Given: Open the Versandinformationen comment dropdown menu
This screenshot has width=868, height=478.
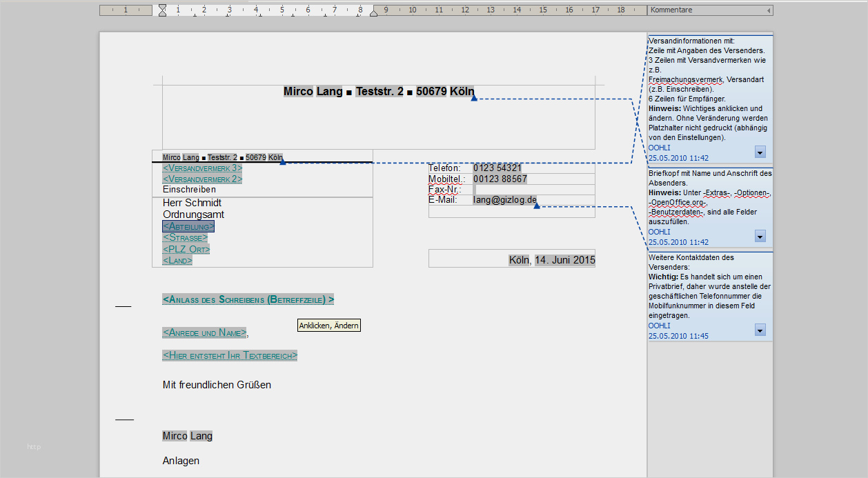Looking at the screenshot, I should (x=760, y=152).
